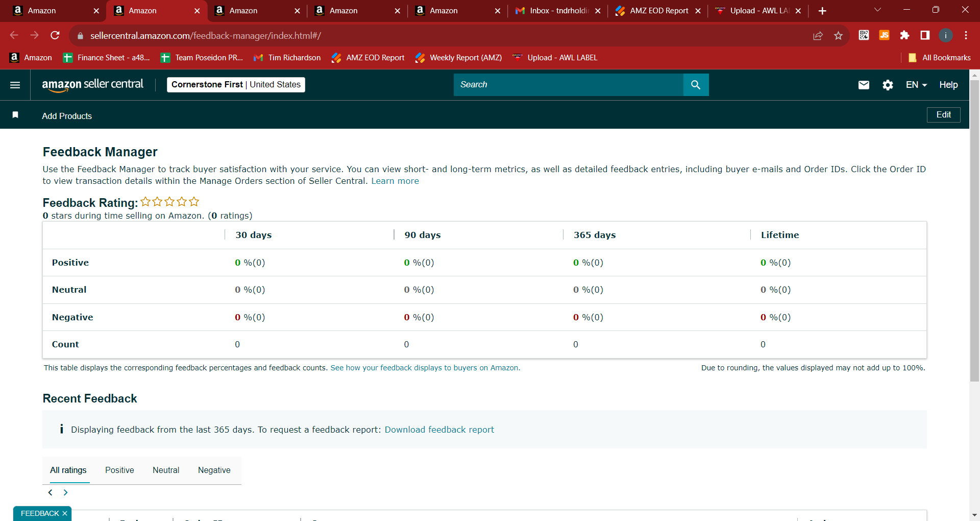The image size is (980, 521).
Task: Click inside the Seller Central Search field
Action: pos(569,85)
